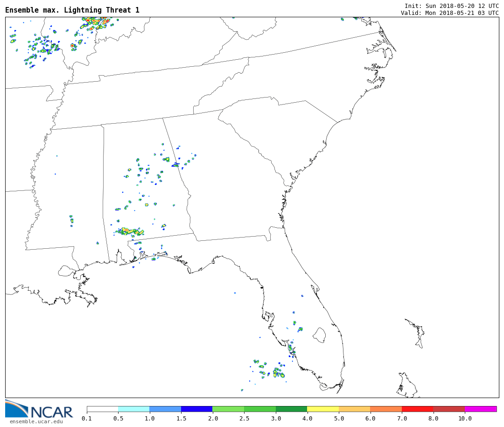504x427 pixels.
Task: Click the NCAR logo
Action: pyautogui.click(x=39, y=409)
